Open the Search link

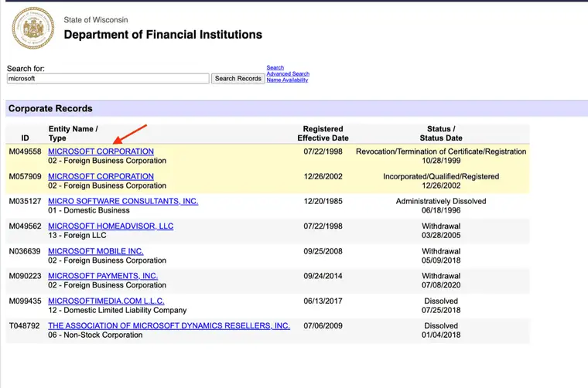point(275,67)
